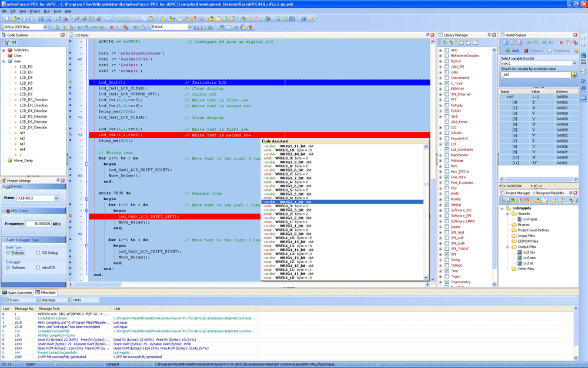Click the New file icon in main toolbar
Screen dimensions: 588x368
point(6,18)
